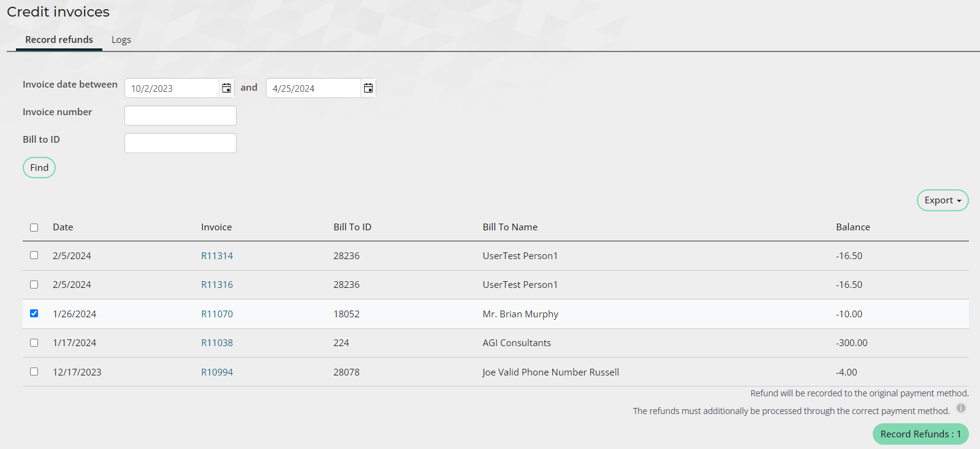Viewport: 980px width, 449px height.
Task: Click the 10/2/2023 start date field
Action: [x=172, y=88]
